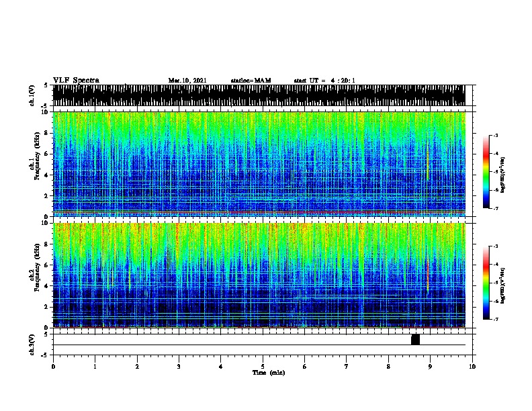Click time axis tick label "6" under ch.3 panel
Image resolution: width=532 pixels, height=411 pixels.
[x=305, y=367]
